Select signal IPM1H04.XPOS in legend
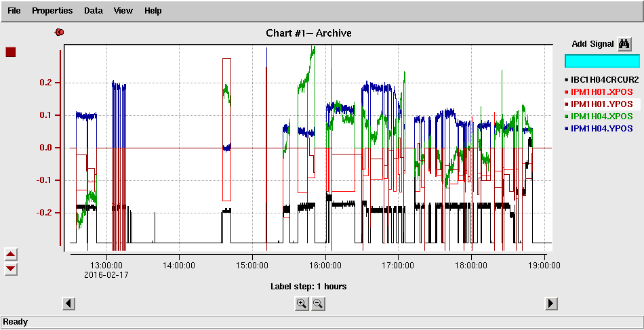The width and height of the screenshot is (644, 330). (601, 116)
